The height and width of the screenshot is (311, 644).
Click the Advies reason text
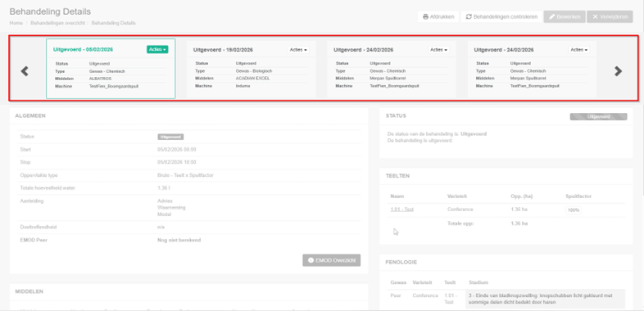pyautogui.click(x=166, y=201)
